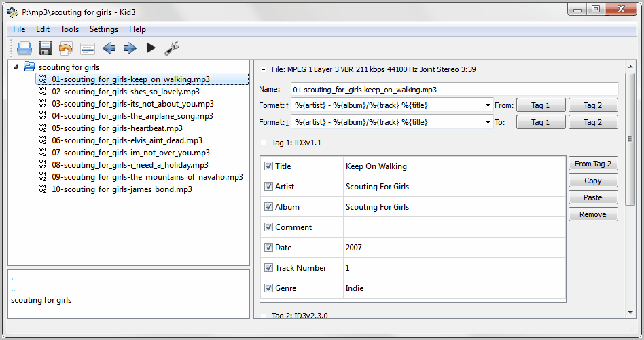Click the Copy button
Screen dimensions: 644x340
click(593, 181)
